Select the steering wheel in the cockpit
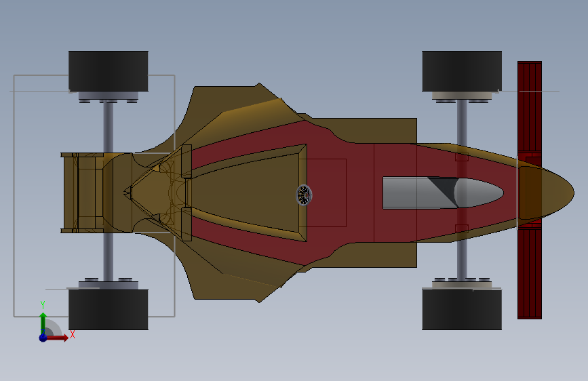 (304, 195)
